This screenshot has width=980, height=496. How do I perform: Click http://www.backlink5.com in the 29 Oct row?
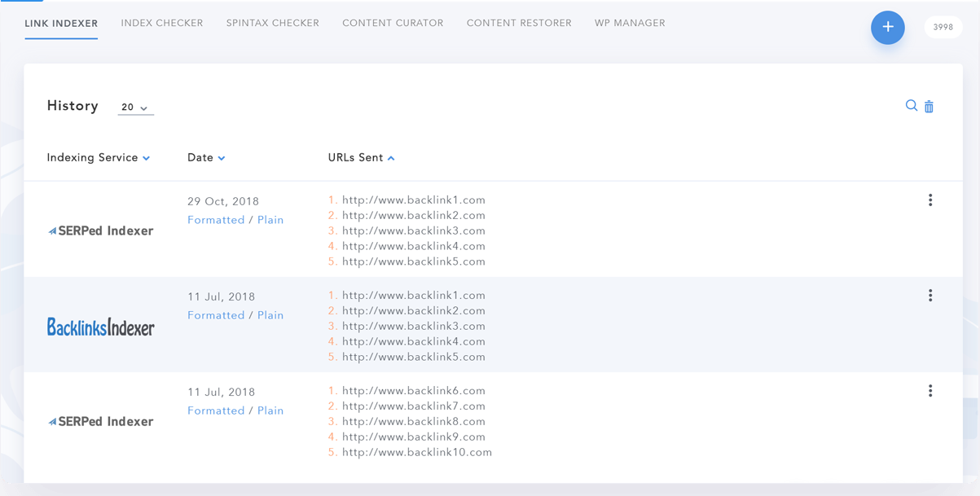[414, 262]
